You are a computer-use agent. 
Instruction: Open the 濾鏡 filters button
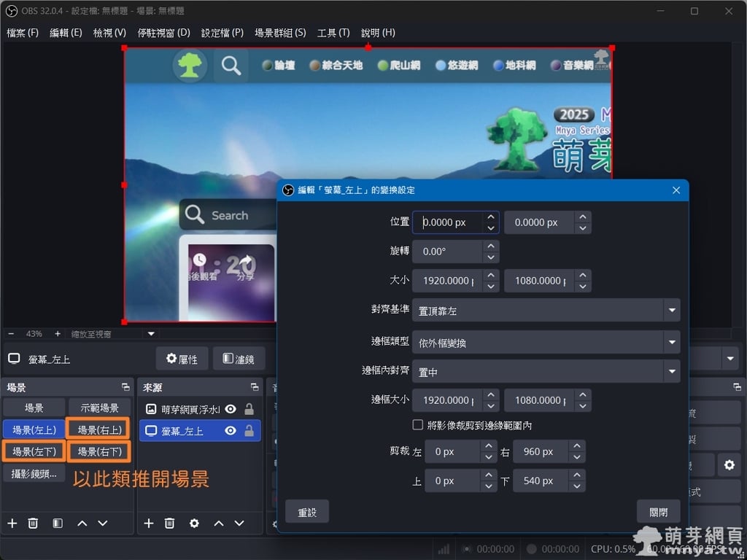[239, 359]
